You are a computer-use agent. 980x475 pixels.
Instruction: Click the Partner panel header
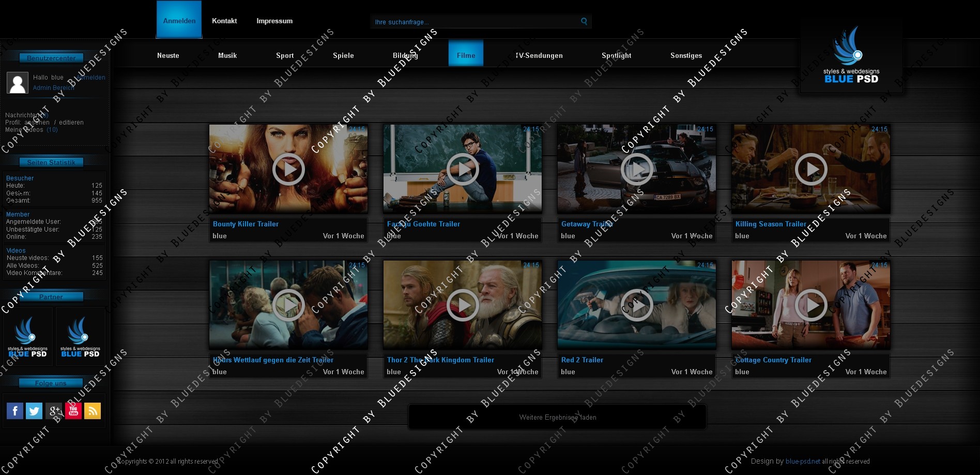pyautogui.click(x=51, y=297)
